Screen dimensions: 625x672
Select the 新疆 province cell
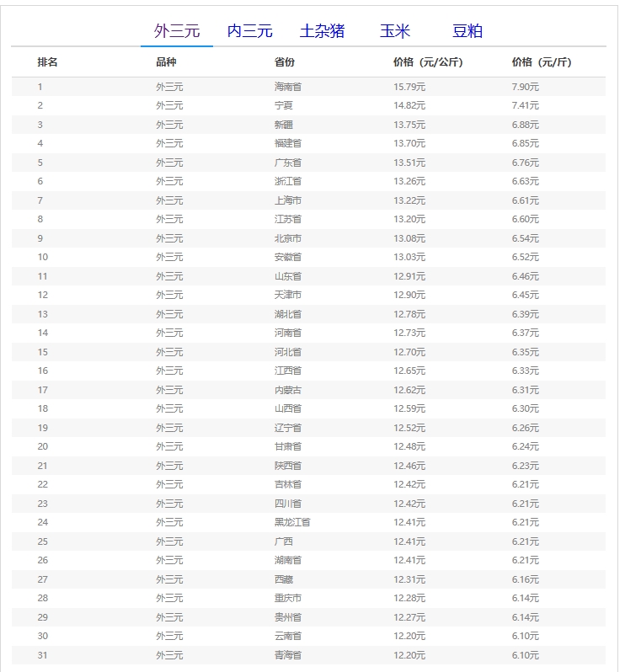tap(284, 125)
